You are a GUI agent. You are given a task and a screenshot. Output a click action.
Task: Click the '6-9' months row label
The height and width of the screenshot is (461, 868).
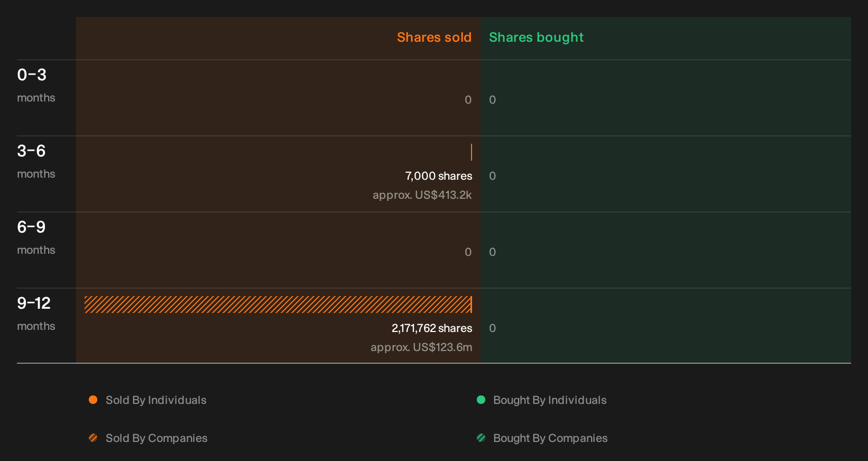tap(31, 227)
